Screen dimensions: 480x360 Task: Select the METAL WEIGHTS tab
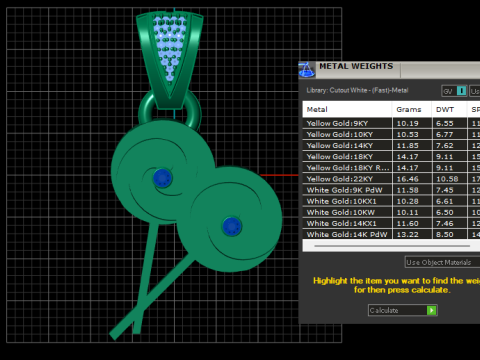[x=356, y=66]
